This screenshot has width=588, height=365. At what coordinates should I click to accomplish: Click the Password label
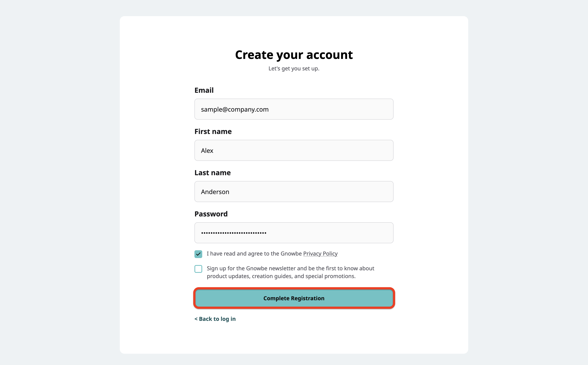coord(211,214)
